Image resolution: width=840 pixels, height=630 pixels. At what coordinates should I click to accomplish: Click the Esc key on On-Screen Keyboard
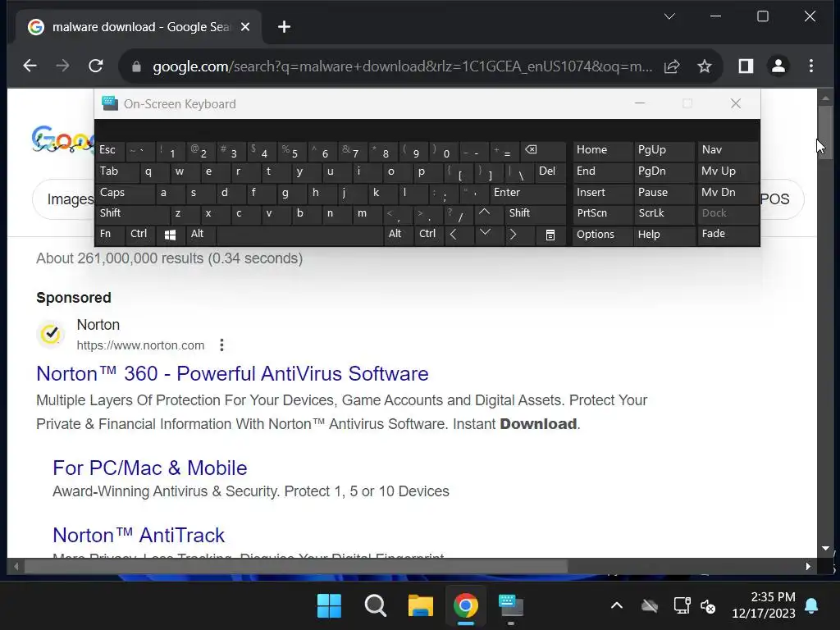[111, 151]
